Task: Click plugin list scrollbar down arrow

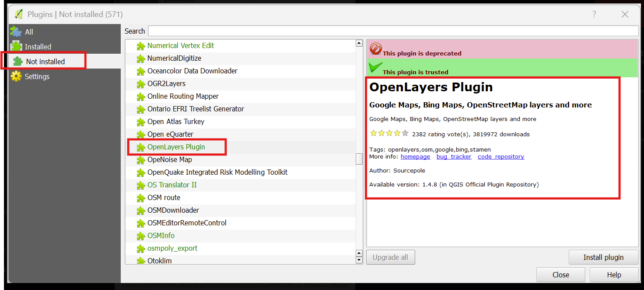Action: pos(359,260)
